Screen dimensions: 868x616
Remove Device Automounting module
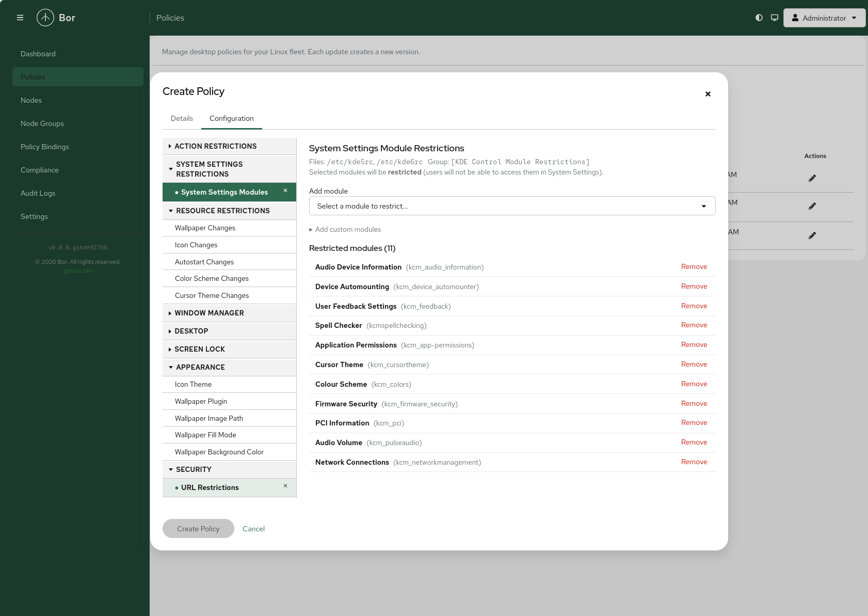tap(694, 287)
